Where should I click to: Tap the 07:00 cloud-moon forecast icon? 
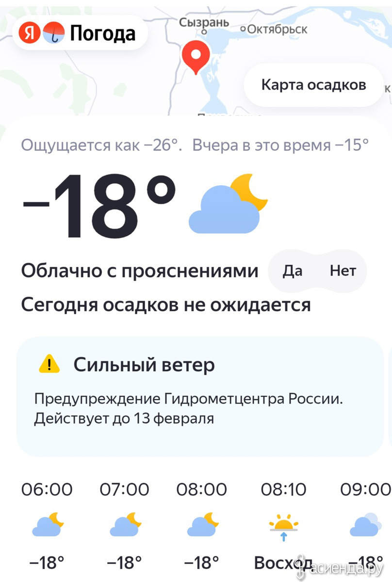tap(125, 525)
